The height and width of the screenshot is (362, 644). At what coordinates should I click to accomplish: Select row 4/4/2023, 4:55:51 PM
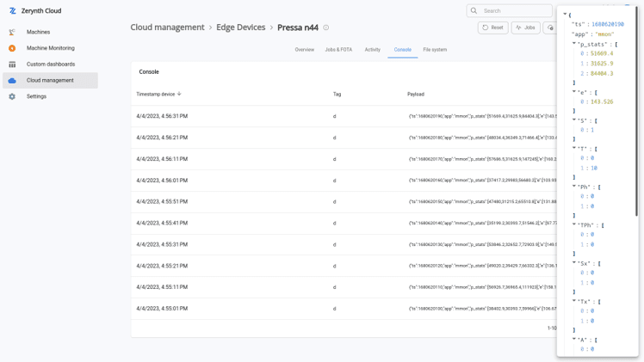[x=344, y=202]
